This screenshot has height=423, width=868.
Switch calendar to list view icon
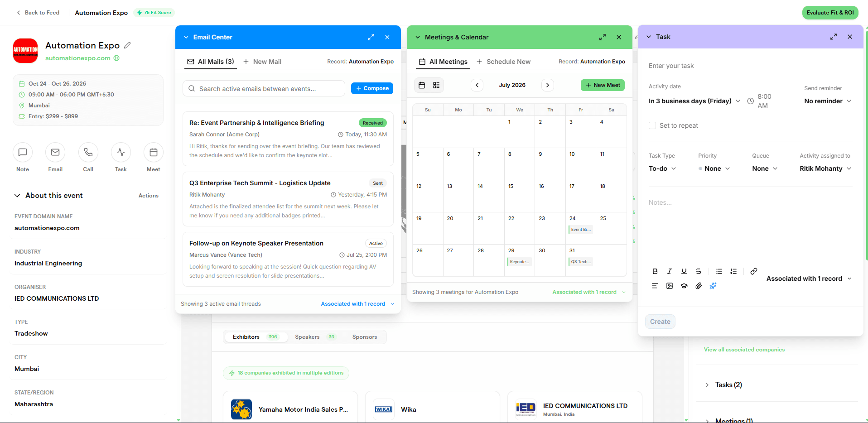click(x=436, y=85)
